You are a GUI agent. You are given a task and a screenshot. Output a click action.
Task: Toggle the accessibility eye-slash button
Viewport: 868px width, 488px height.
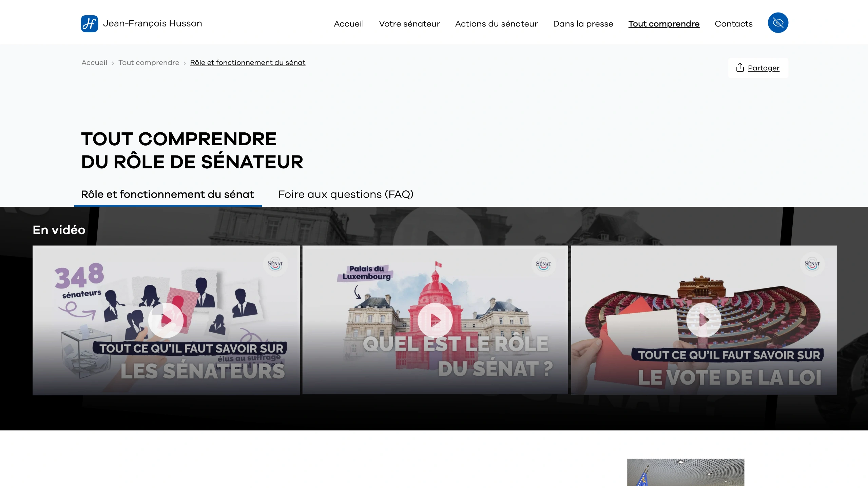click(x=778, y=23)
